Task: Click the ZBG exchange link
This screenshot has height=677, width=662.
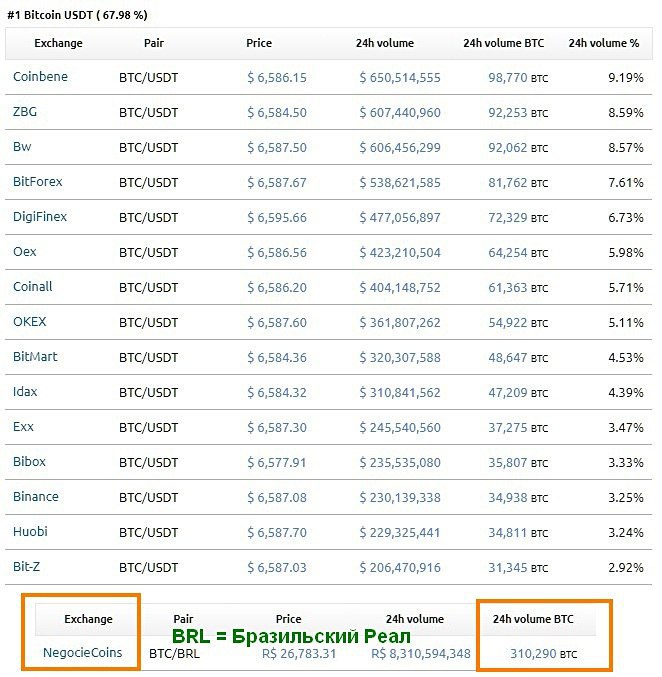Action: 25,112
